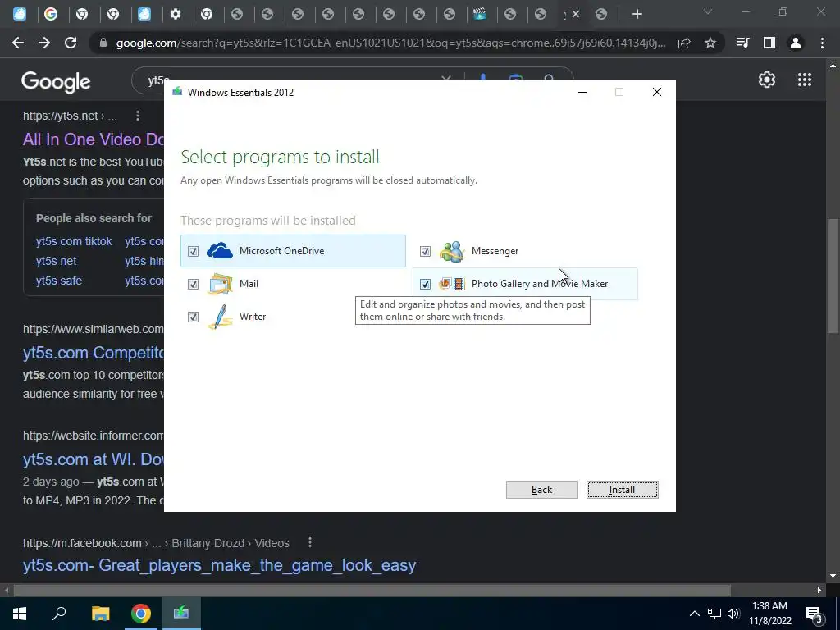
Task: Open File Explorer from taskbar
Action: pos(100,613)
